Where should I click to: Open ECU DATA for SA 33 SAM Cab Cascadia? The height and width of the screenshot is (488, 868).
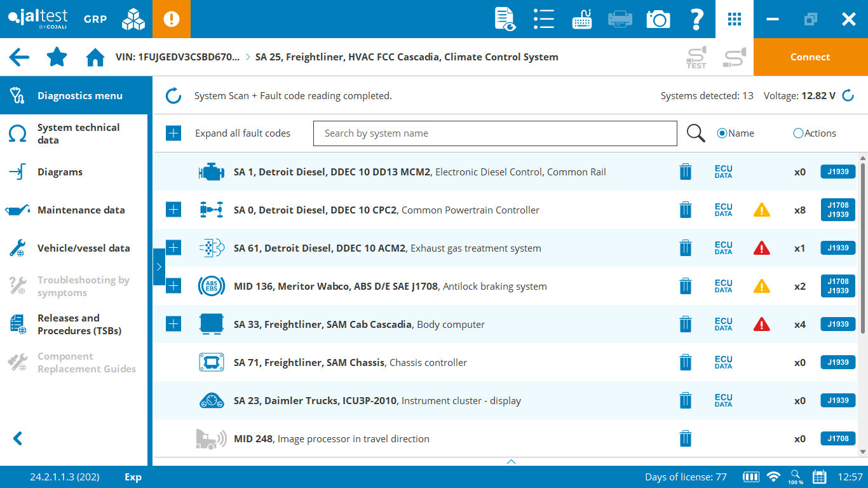(723, 324)
